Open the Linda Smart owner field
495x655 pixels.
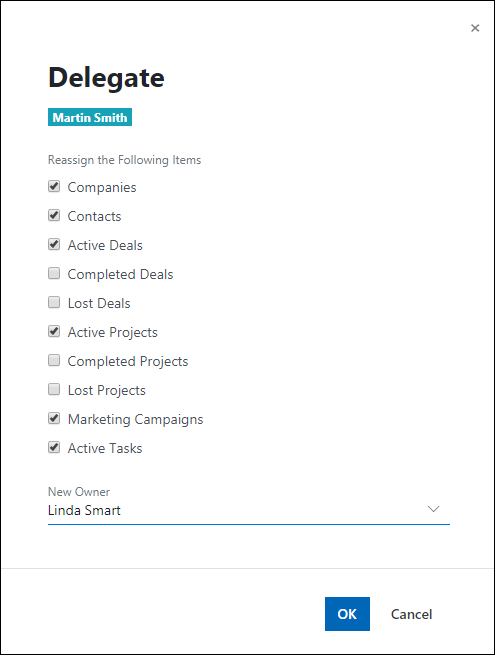point(249,510)
